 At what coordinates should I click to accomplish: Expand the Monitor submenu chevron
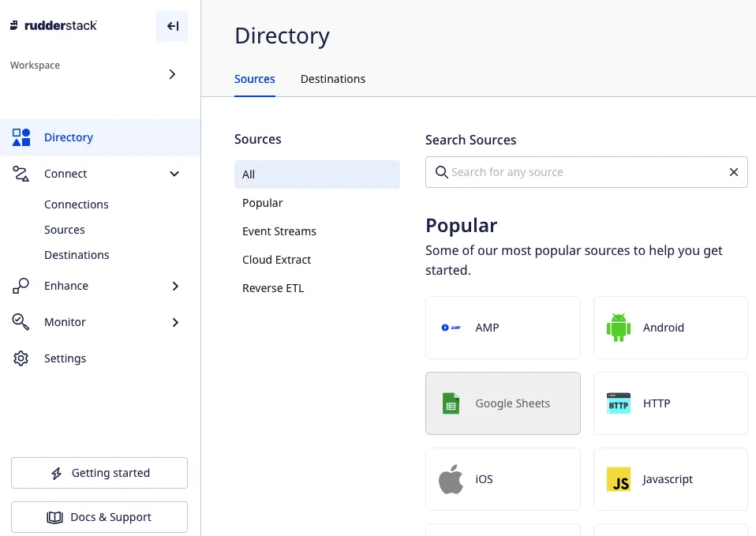175,322
